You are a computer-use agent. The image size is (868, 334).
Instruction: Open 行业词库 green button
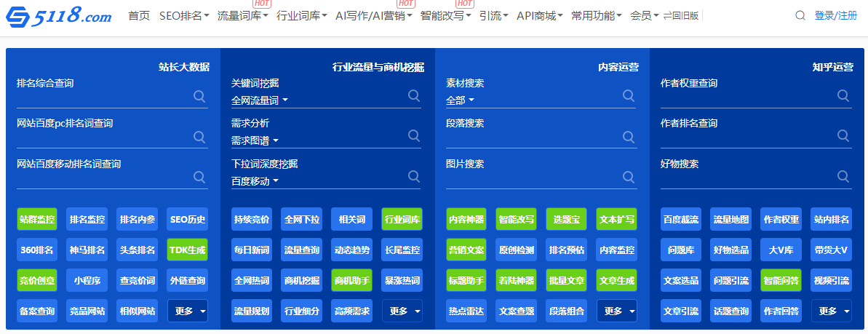coord(402,219)
